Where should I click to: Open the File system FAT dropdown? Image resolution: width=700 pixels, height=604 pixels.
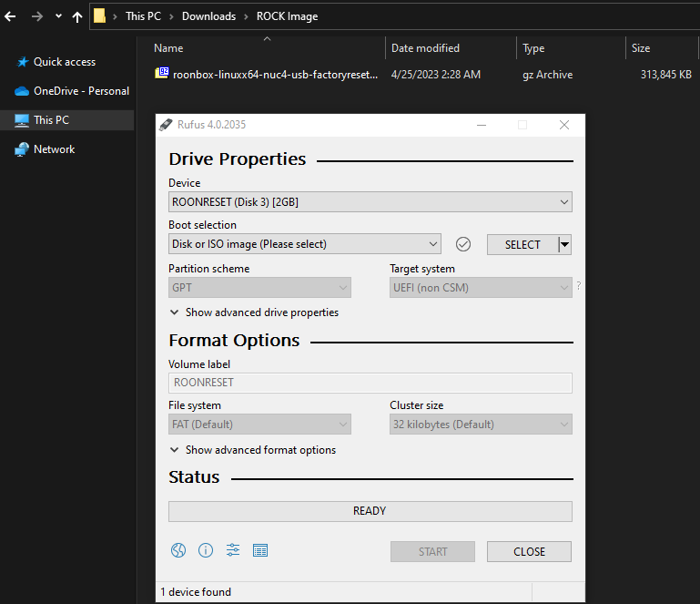[259, 425]
